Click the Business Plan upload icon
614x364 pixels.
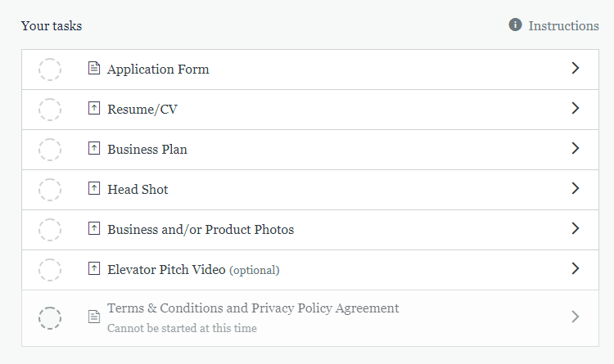click(x=94, y=148)
